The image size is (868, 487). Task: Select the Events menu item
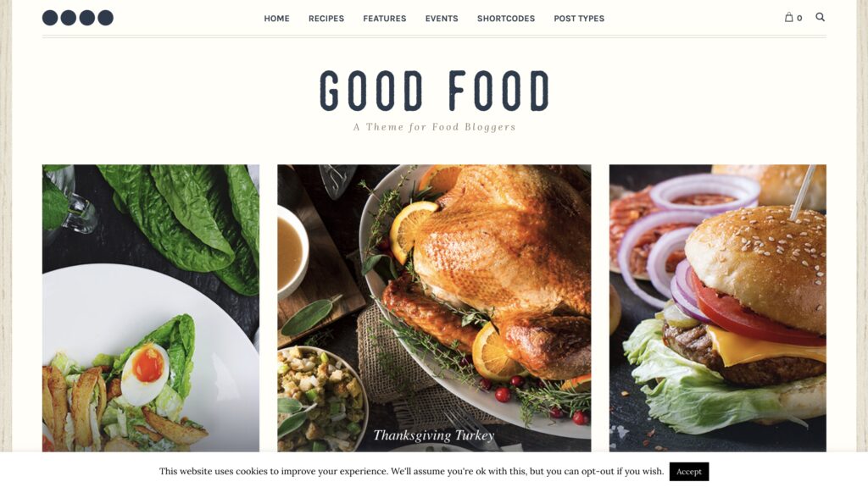442,19
